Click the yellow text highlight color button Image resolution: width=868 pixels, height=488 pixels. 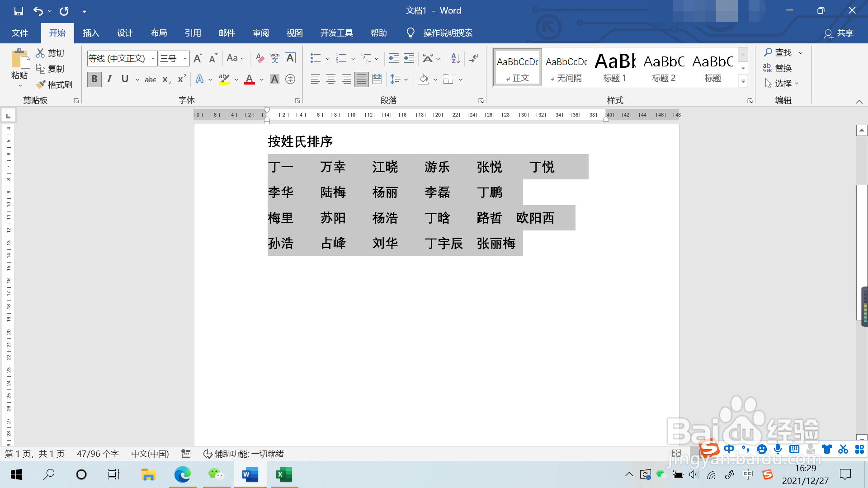[x=224, y=80]
